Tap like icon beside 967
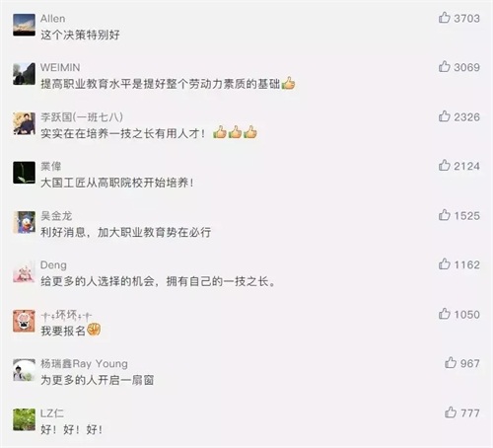Image resolution: width=493 pixels, height=448 pixels. [451, 363]
